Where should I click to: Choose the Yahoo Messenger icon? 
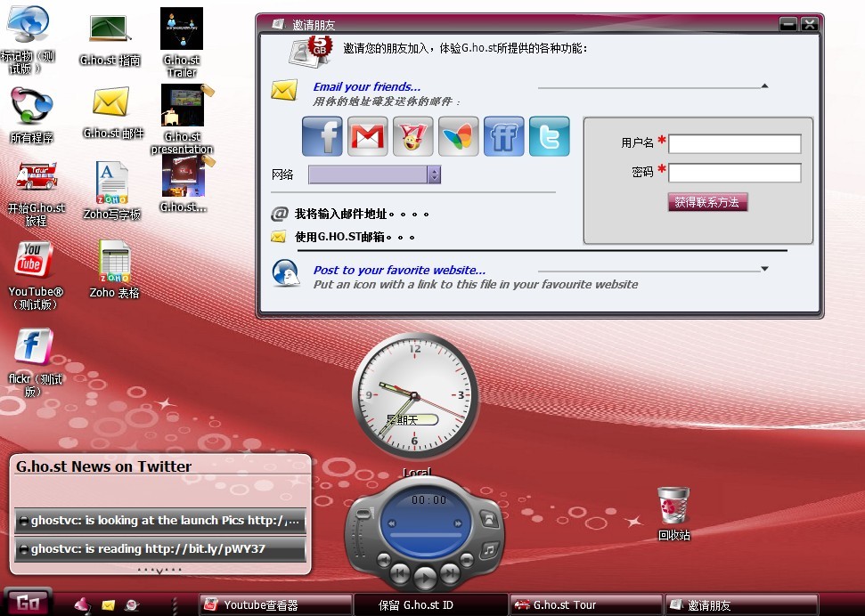coord(412,136)
